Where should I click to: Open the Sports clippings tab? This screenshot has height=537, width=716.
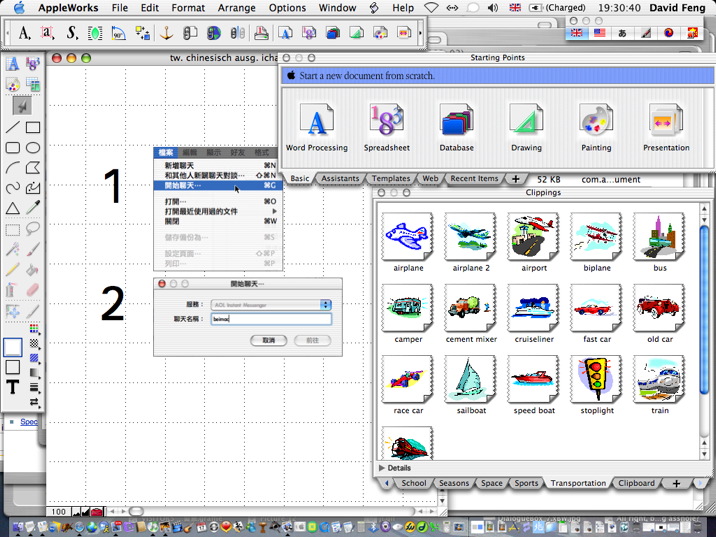coord(526,483)
